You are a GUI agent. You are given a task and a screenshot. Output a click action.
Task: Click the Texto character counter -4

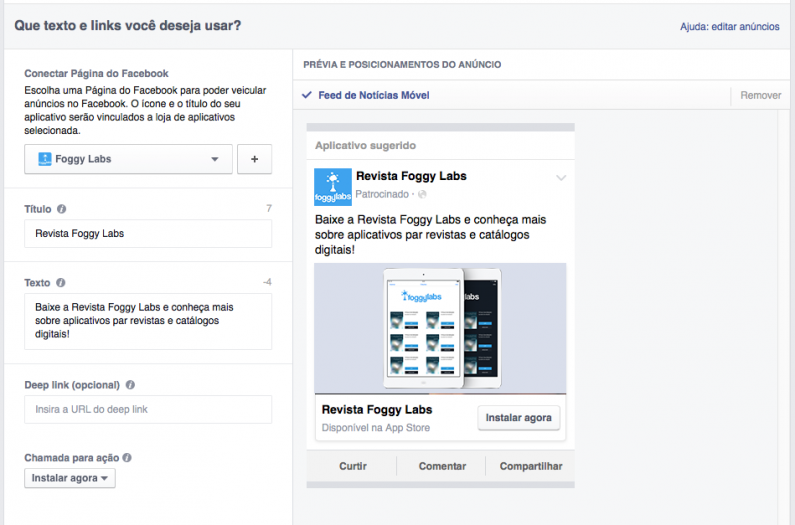267,282
